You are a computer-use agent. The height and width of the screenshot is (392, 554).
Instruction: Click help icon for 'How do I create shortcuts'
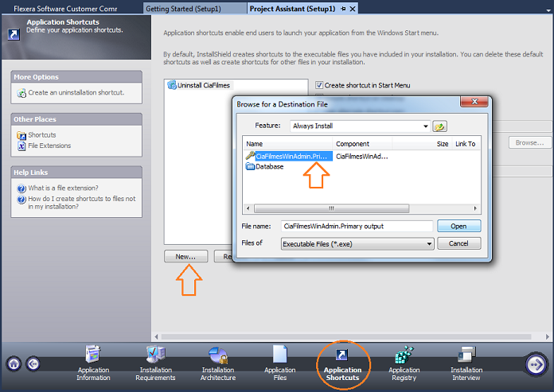(x=21, y=200)
